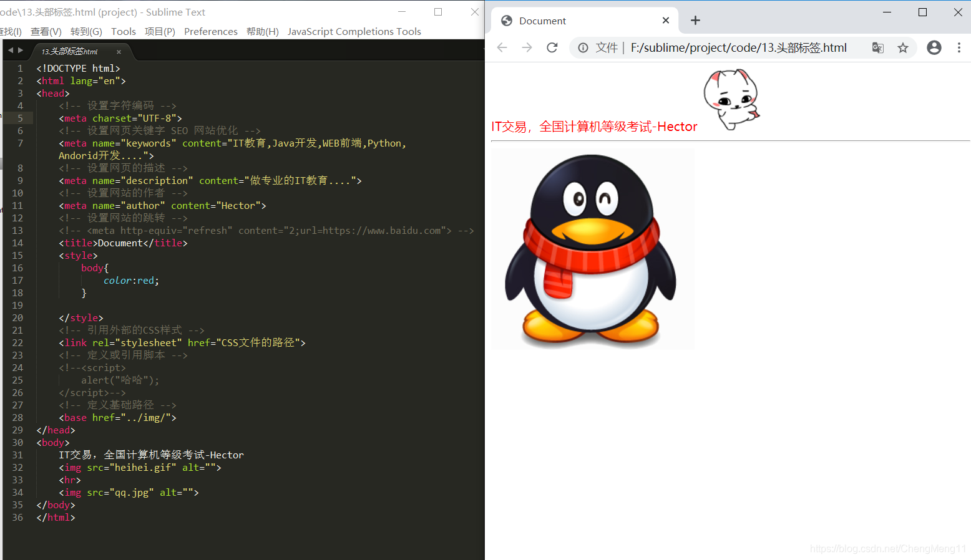Click the closing </style> tag line

[x=81, y=318]
